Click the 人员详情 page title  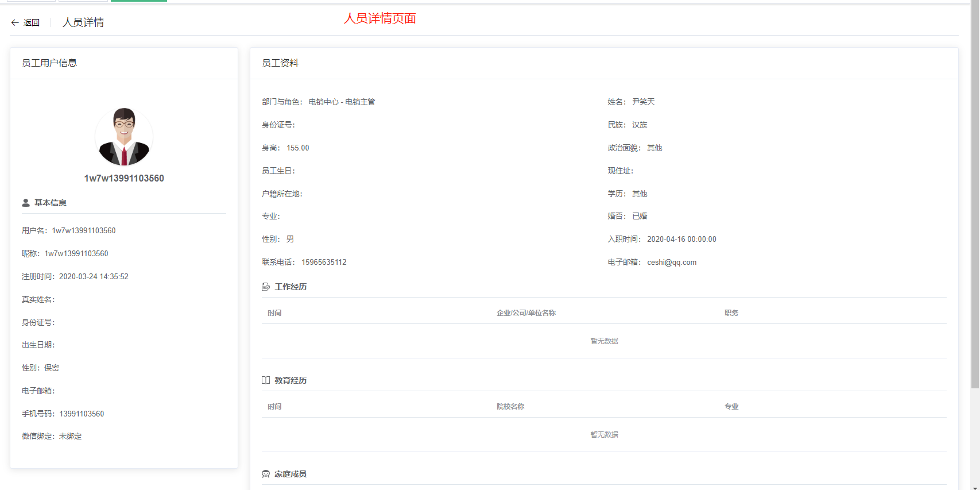83,22
